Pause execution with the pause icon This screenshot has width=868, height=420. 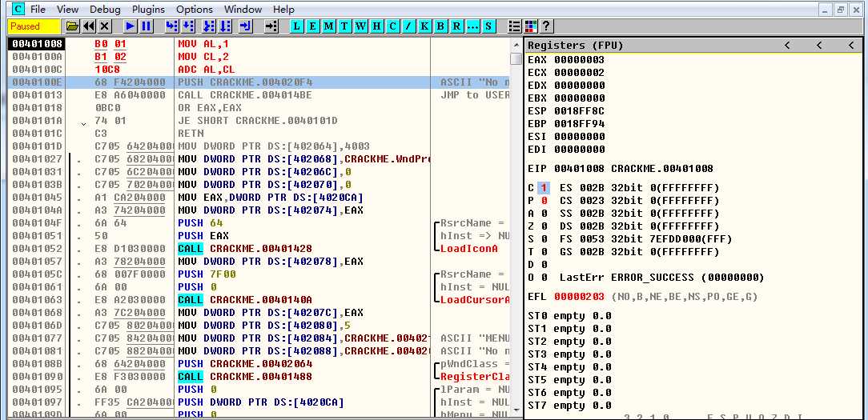click(146, 26)
